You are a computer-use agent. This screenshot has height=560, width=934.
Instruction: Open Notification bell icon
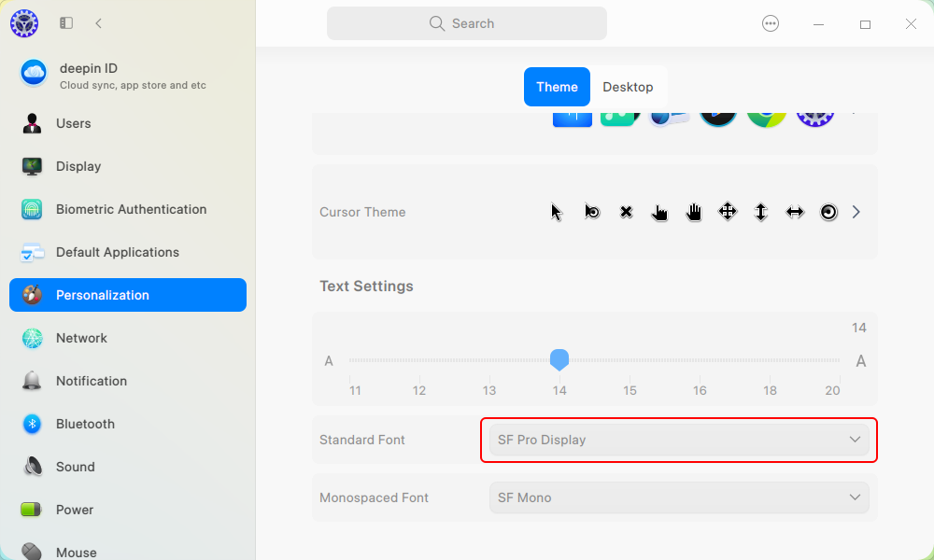tap(32, 381)
